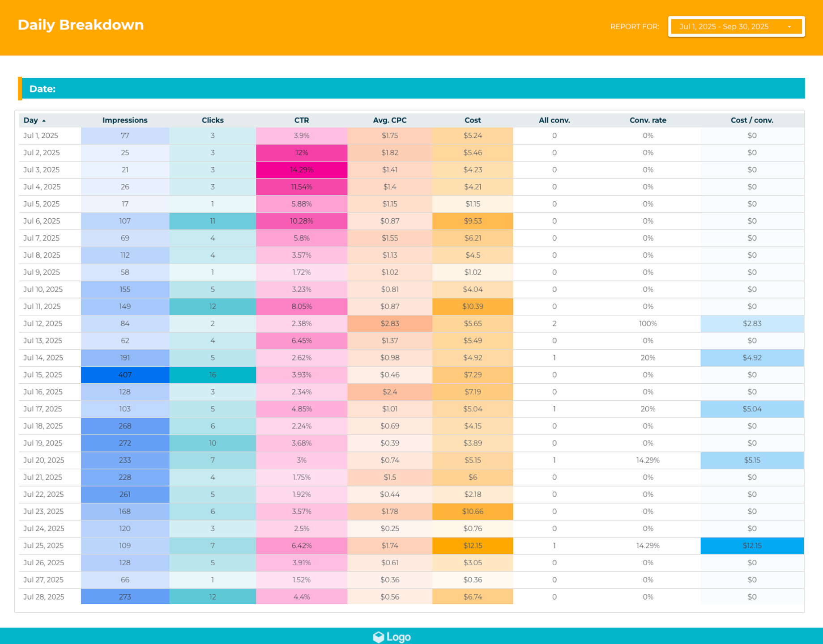
Task: Click the 16 clicks cell
Action: click(x=213, y=375)
